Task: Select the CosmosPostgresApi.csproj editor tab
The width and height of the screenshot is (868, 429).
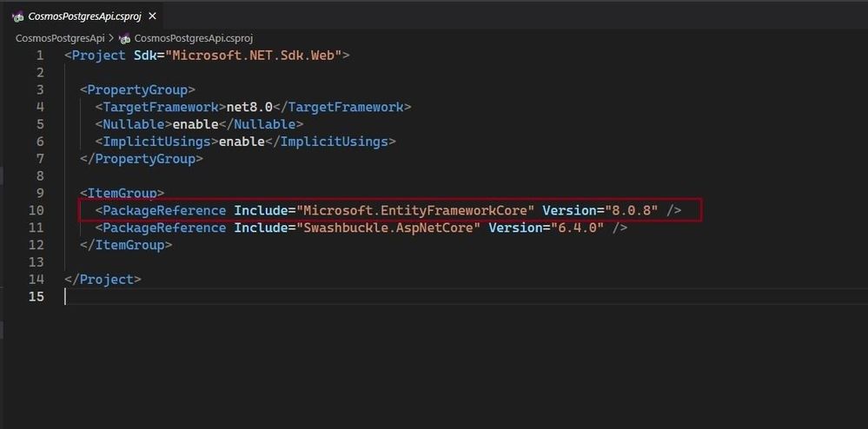Action: tap(84, 16)
